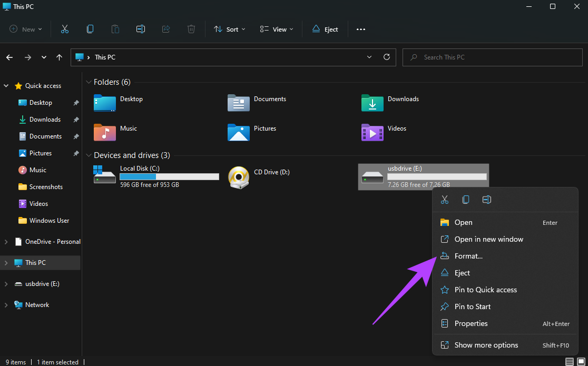Click the Search This PC field

point(493,57)
